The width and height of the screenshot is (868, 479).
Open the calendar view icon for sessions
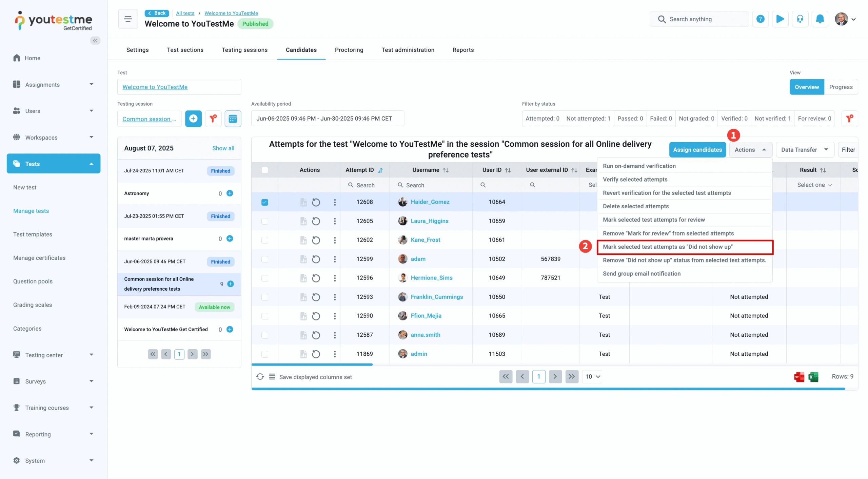tap(233, 119)
